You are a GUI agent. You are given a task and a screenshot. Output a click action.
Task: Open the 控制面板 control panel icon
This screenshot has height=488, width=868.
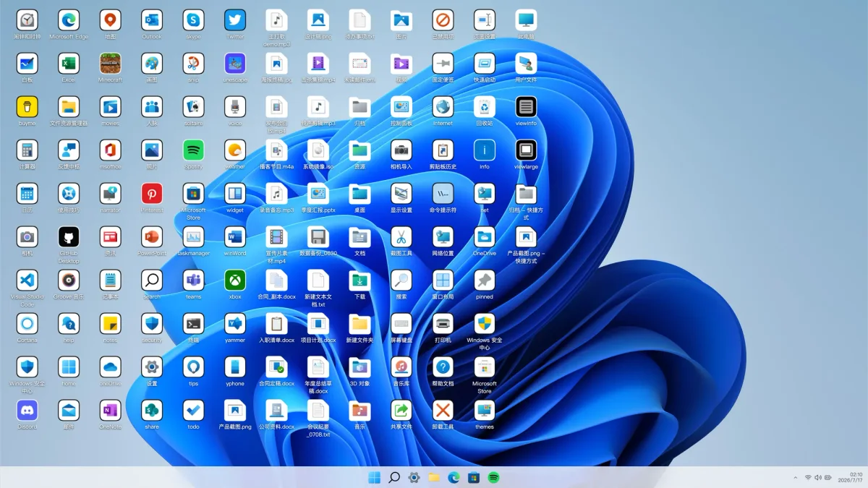pyautogui.click(x=401, y=107)
